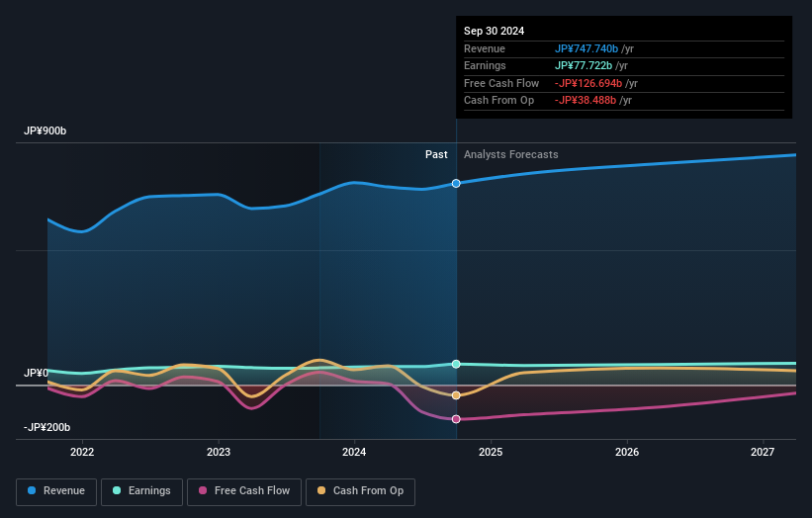Click the JP¥0 y-axis label
Image resolution: width=812 pixels, height=518 pixels.
[x=36, y=373]
